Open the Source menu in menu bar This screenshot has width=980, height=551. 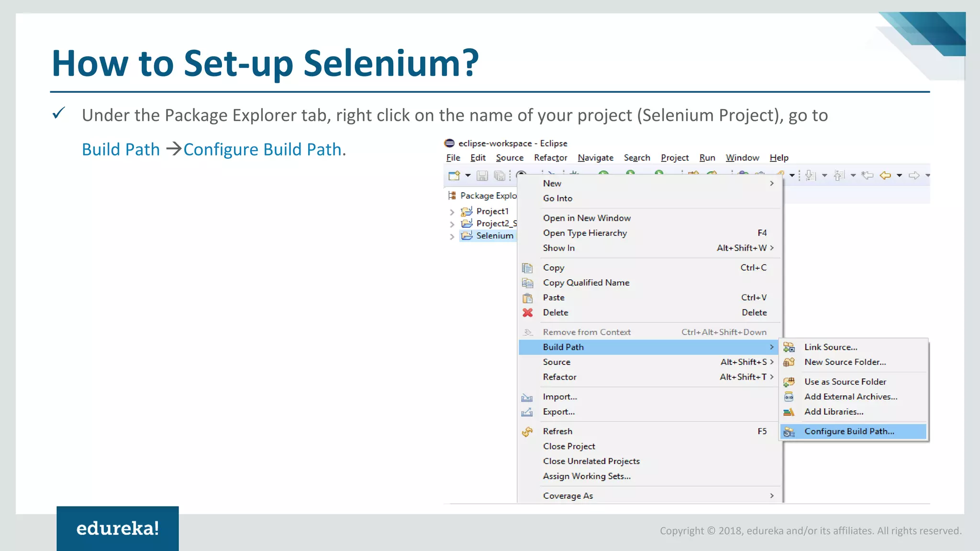pyautogui.click(x=510, y=157)
